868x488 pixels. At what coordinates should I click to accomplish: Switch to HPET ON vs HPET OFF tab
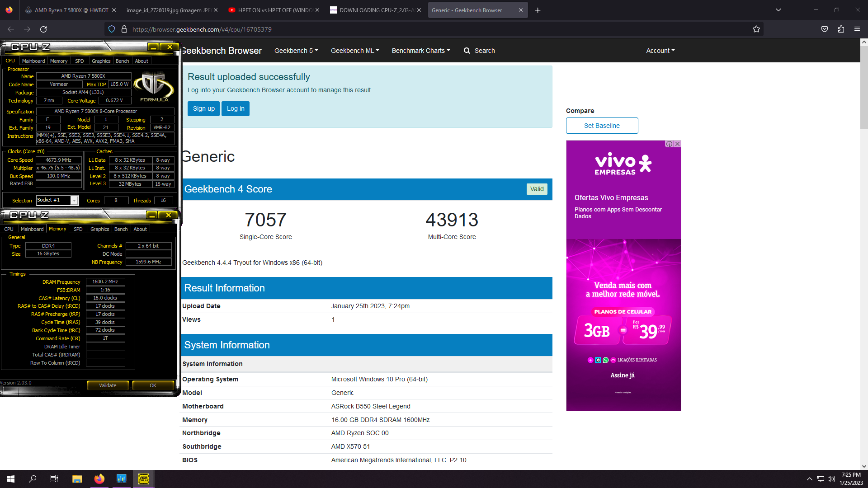[x=274, y=10]
